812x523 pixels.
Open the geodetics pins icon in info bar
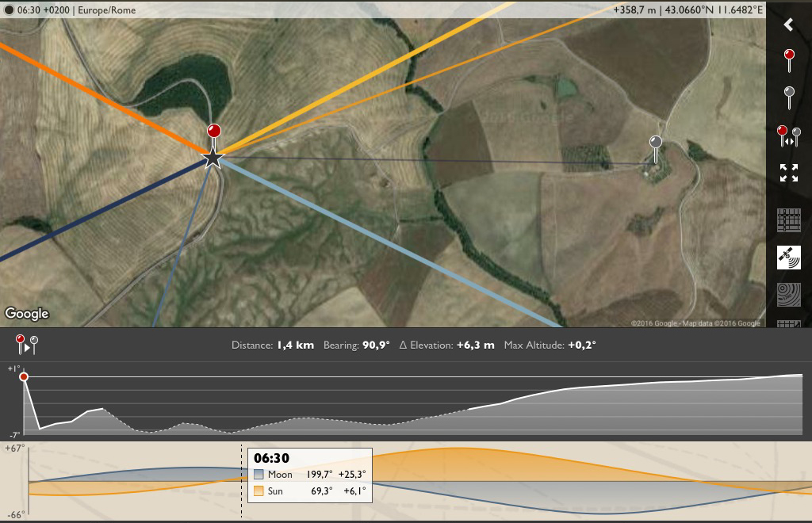[x=26, y=345]
